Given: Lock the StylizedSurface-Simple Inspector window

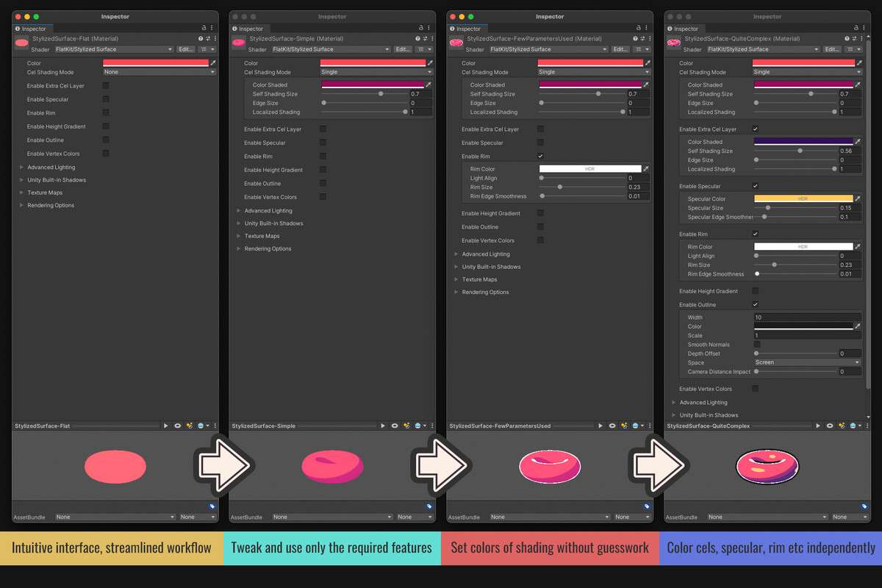Looking at the screenshot, I should (x=421, y=28).
